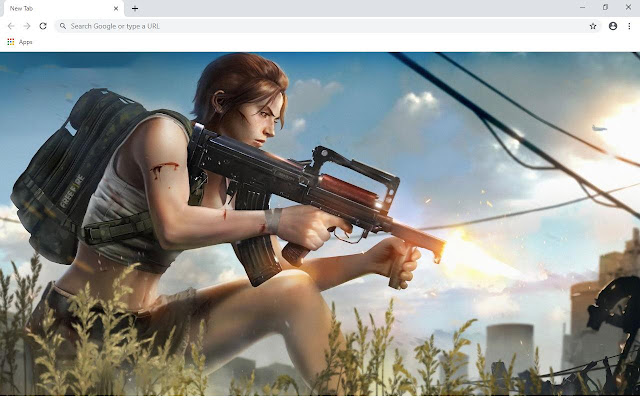Go forward with the arrow button
This screenshot has height=400, width=640.
click(27, 26)
